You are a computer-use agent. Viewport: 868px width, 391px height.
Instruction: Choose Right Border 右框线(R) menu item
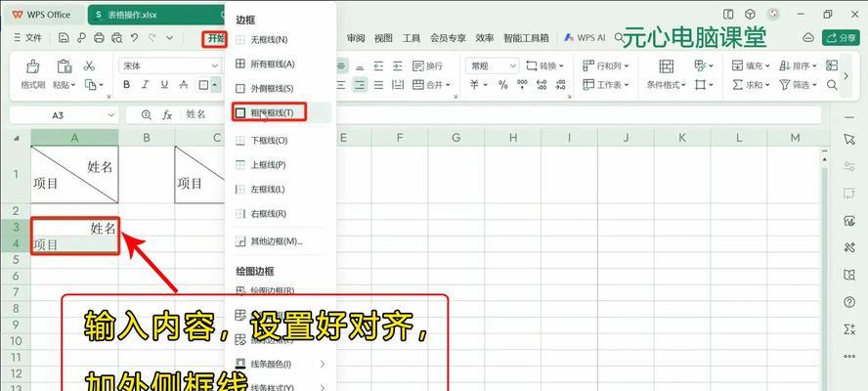pos(281,214)
